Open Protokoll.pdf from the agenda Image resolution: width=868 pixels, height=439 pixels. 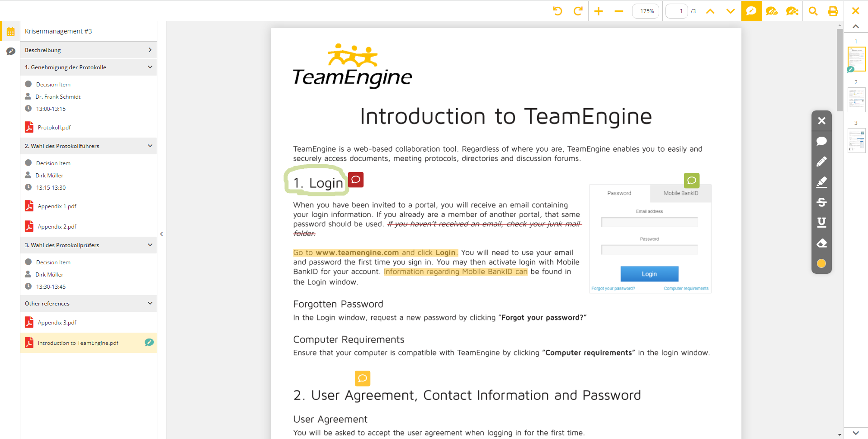pos(54,127)
